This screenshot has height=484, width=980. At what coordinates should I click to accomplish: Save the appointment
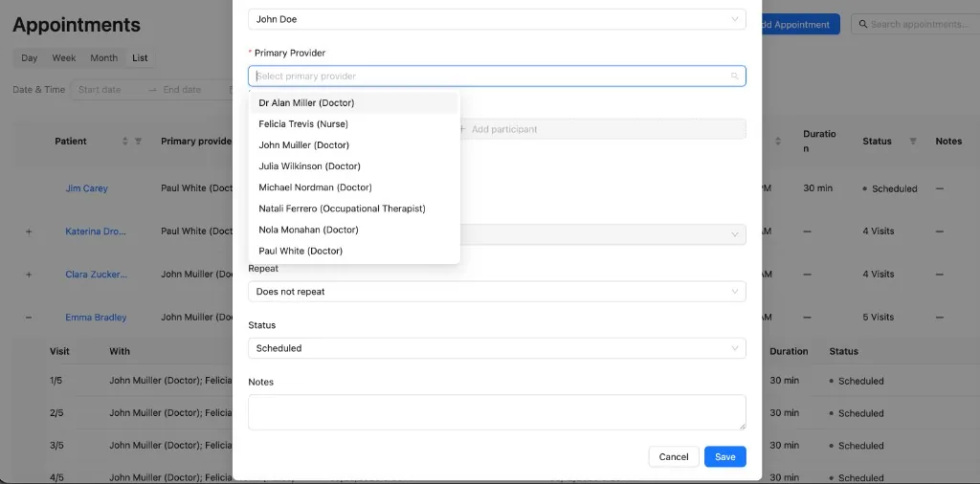tap(725, 457)
